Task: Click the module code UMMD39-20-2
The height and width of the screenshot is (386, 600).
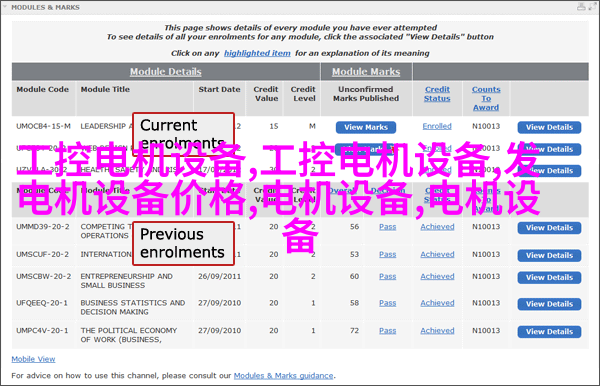Action: pos(43,227)
